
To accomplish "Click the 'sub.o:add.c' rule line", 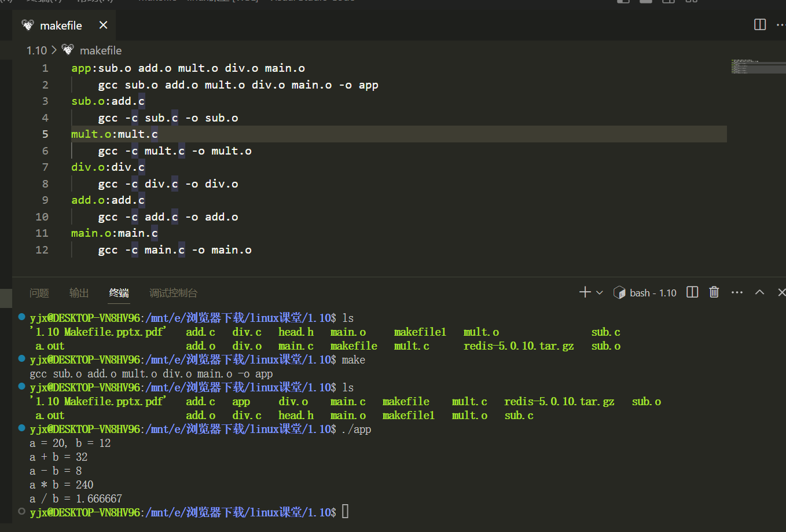I will [x=108, y=101].
